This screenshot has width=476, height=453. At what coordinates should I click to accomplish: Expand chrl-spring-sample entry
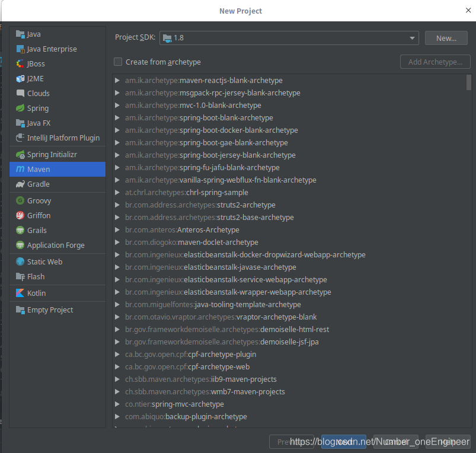click(x=117, y=193)
